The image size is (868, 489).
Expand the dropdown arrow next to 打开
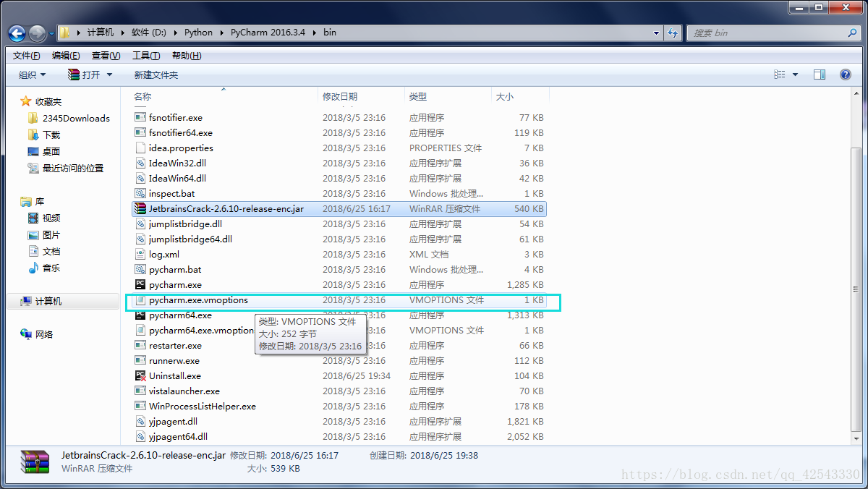click(110, 75)
